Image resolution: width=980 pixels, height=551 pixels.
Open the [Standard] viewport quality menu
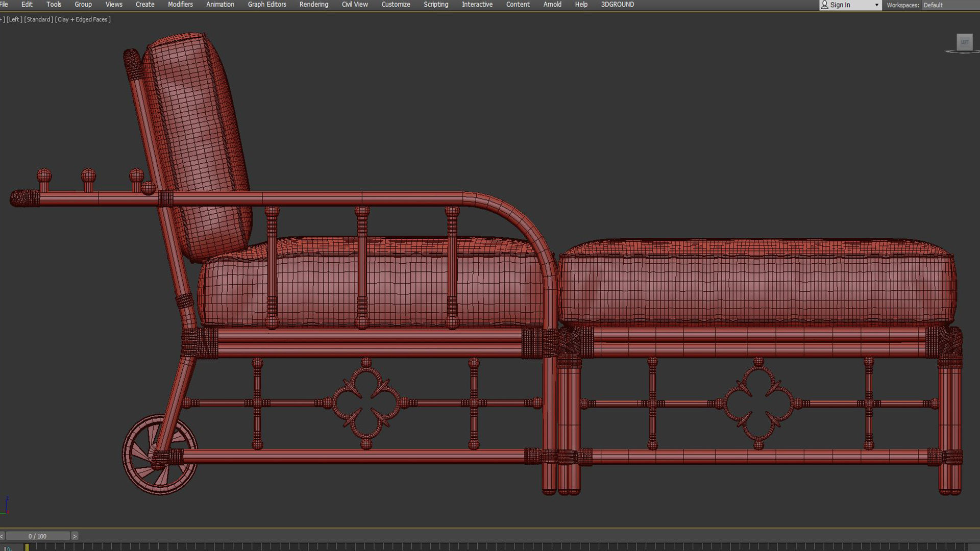[x=38, y=19]
